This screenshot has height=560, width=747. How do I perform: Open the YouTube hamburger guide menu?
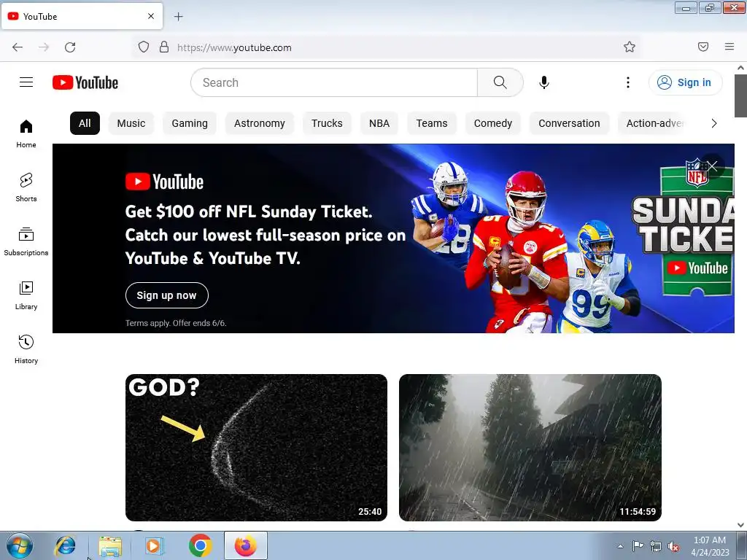click(x=26, y=82)
